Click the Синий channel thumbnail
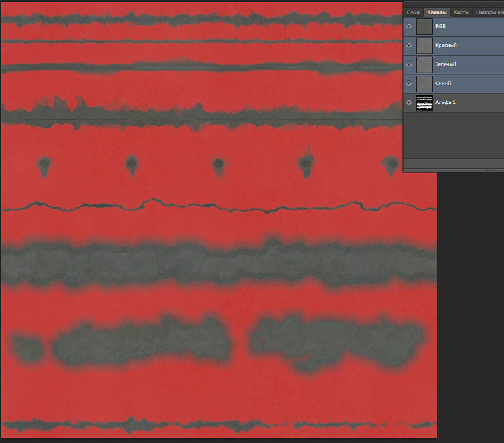The image size is (504, 443). coord(424,83)
